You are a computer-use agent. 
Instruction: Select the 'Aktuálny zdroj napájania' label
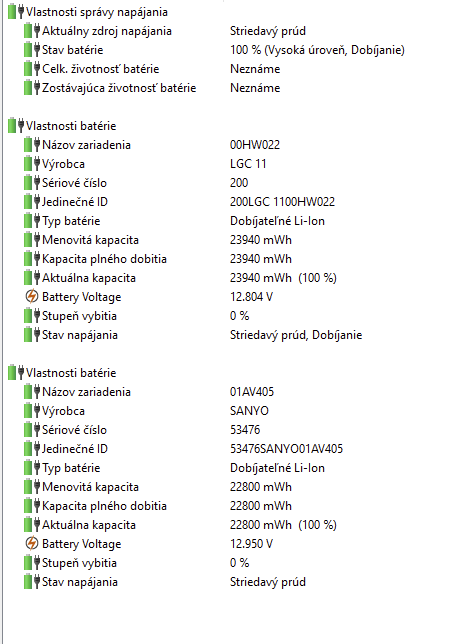[107, 31]
